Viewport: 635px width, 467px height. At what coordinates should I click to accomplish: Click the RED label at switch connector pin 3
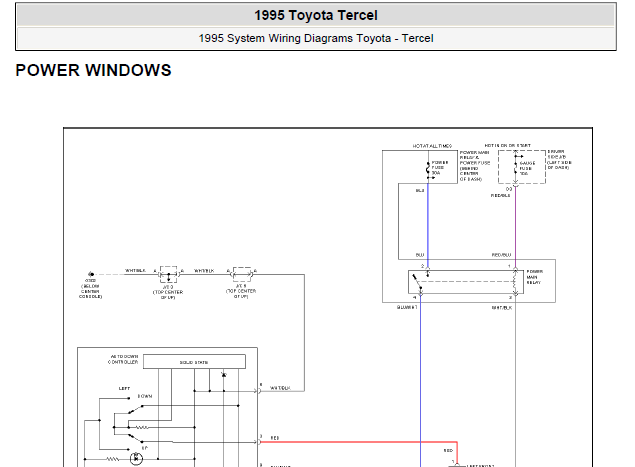(x=275, y=438)
